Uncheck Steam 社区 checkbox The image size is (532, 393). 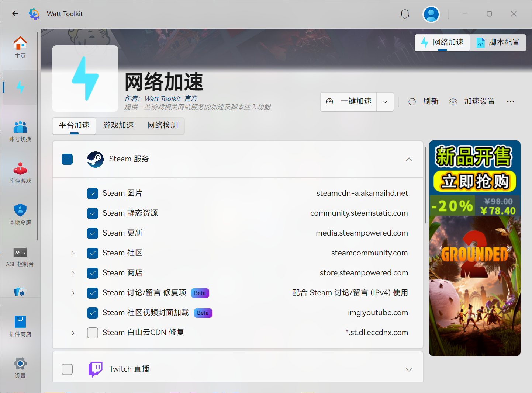tap(93, 253)
